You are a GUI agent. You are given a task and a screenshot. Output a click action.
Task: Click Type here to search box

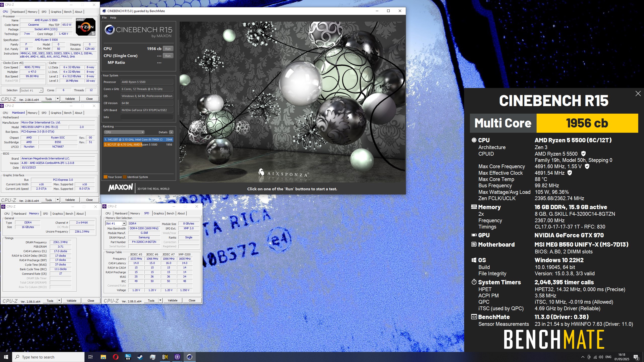(x=48, y=357)
